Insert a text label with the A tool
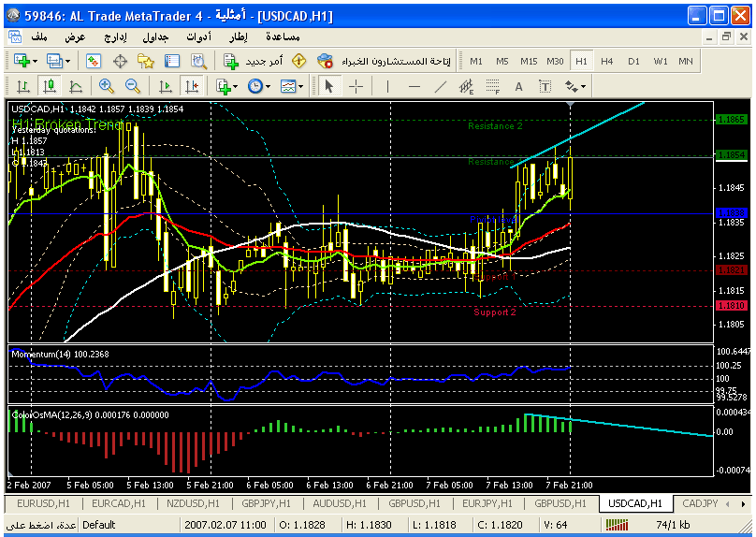The width and height of the screenshot is (756, 537). pyautogui.click(x=518, y=86)
